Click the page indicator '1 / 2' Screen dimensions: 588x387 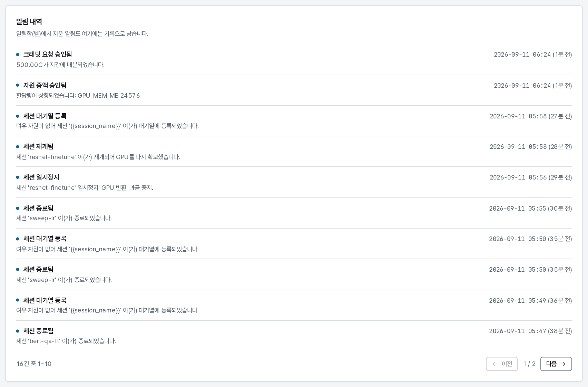click(529, 364)
